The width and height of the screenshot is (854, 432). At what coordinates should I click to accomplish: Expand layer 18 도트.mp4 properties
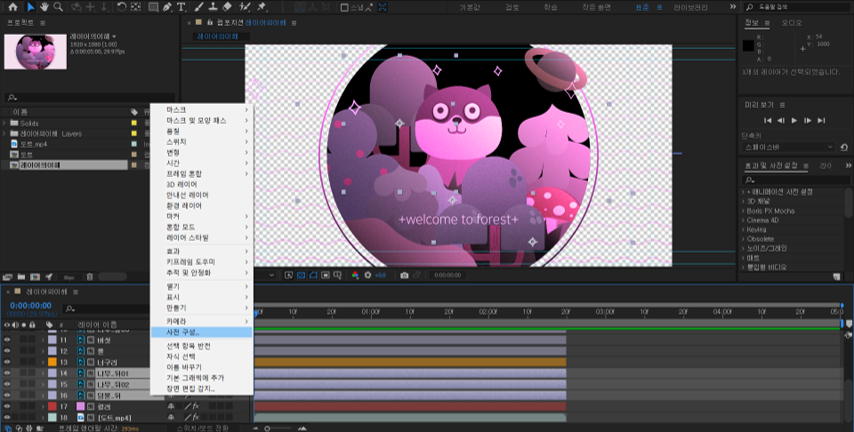pyautogui.click(x=42, y=417)
